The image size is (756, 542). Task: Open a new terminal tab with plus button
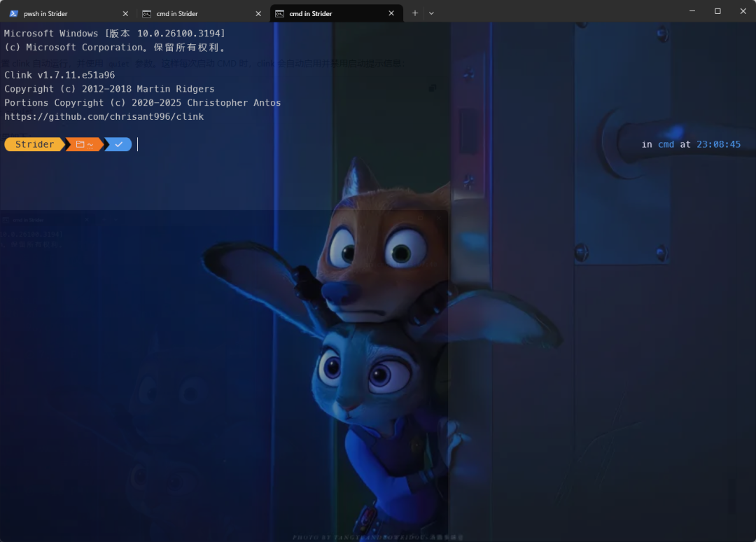point(414,13)
